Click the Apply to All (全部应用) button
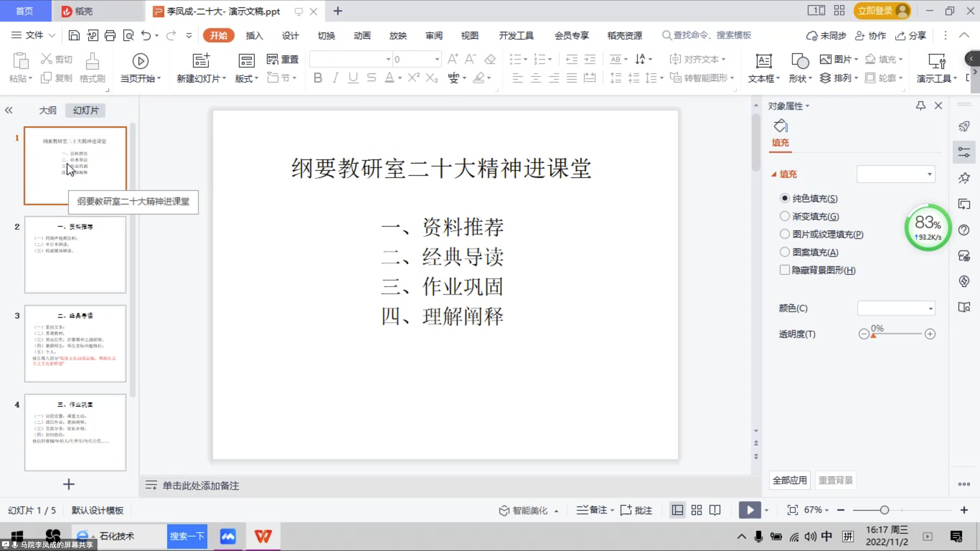 [x=789, y=480]
